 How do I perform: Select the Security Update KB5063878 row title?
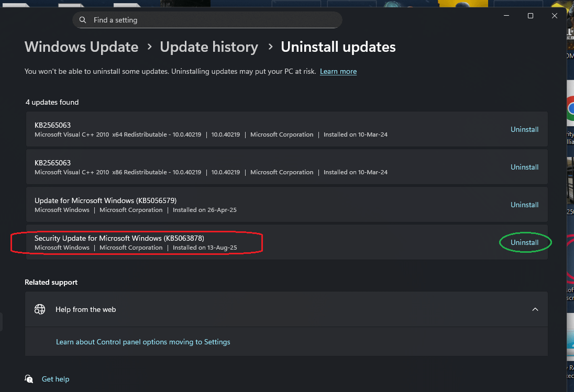coord(119,238)
